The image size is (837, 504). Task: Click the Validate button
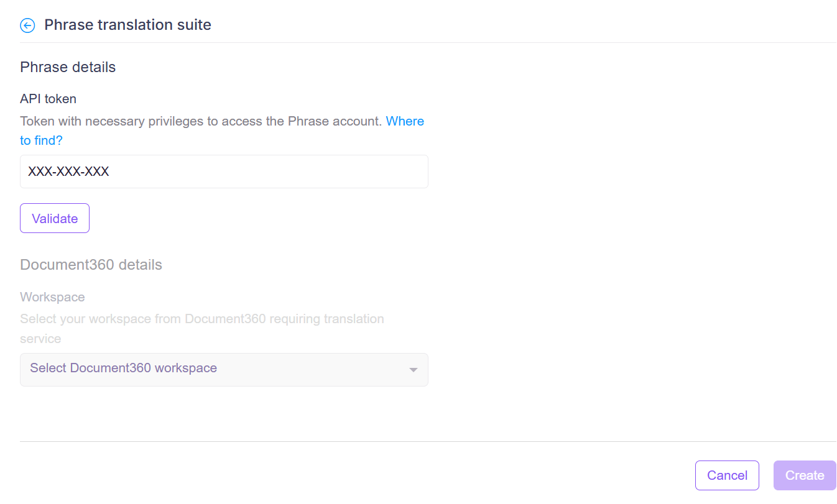[54, 218]
